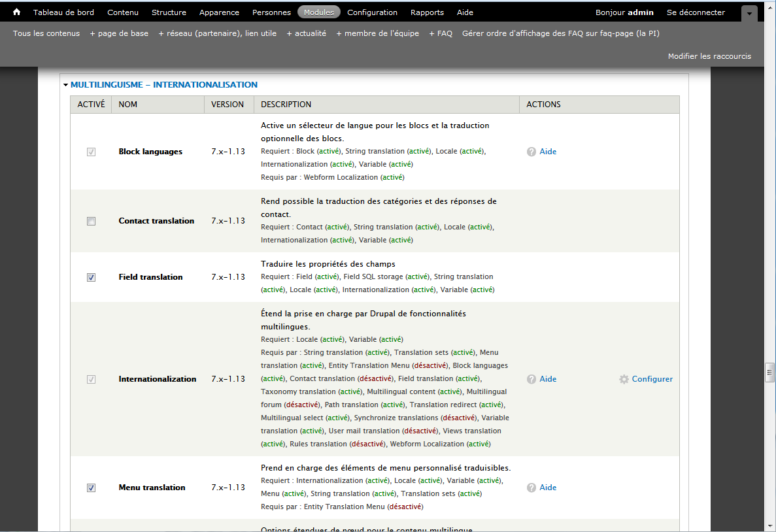Open the Configuration menu
Viewport: 776px width, 532px height.
coord(372,12)
